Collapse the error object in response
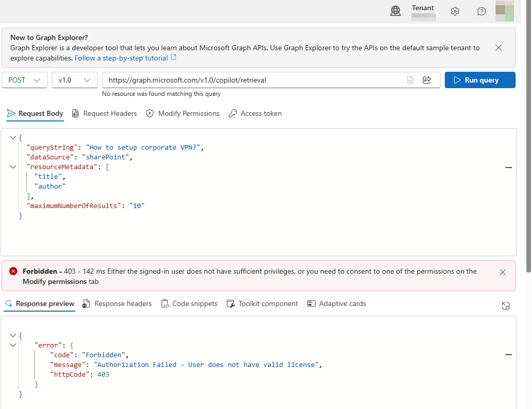 (13, 345)
